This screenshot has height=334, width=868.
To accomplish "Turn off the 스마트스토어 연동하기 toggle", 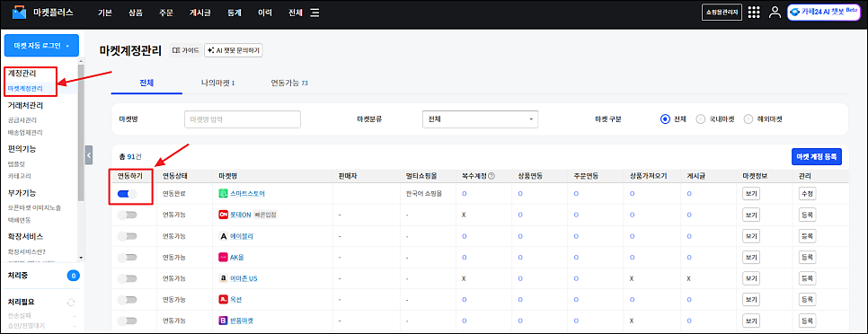I will (x=128, y=194).
